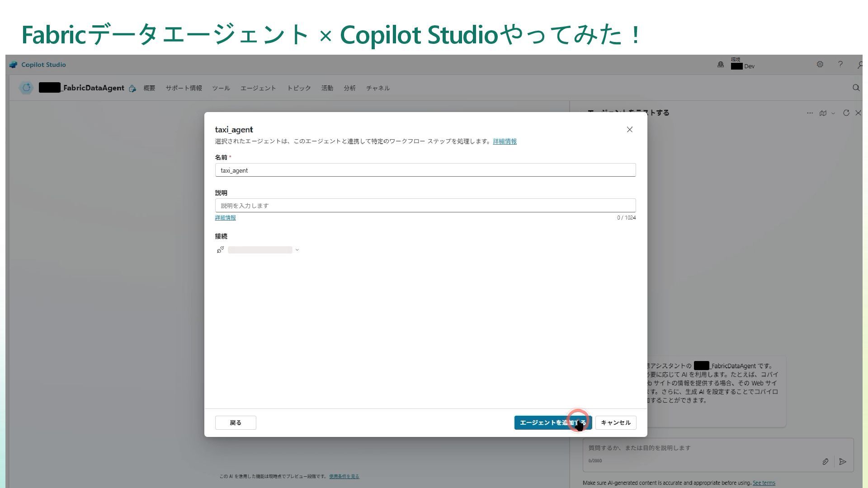Focus the 説明 description input field
868x488 pixels.
(x=425, y=206)
